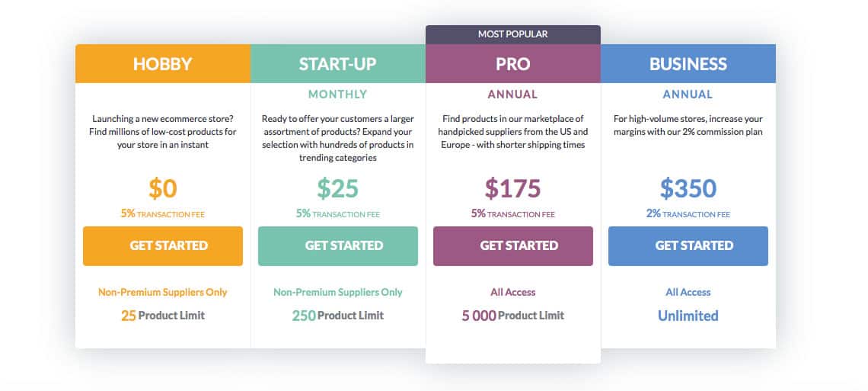Select the HOBBY plan header
The height and width of the screenshot is (391, 868).
tap(163, 64)
